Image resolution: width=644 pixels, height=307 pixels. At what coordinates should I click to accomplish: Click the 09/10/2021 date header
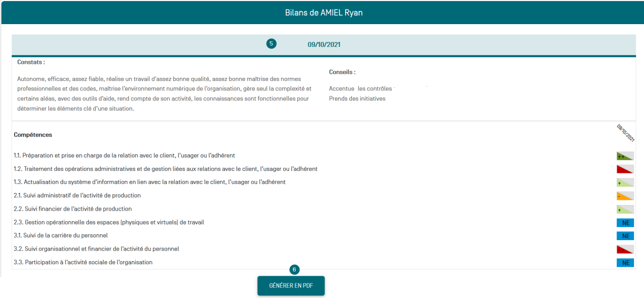pyautogui.click(x=324, y=45)
